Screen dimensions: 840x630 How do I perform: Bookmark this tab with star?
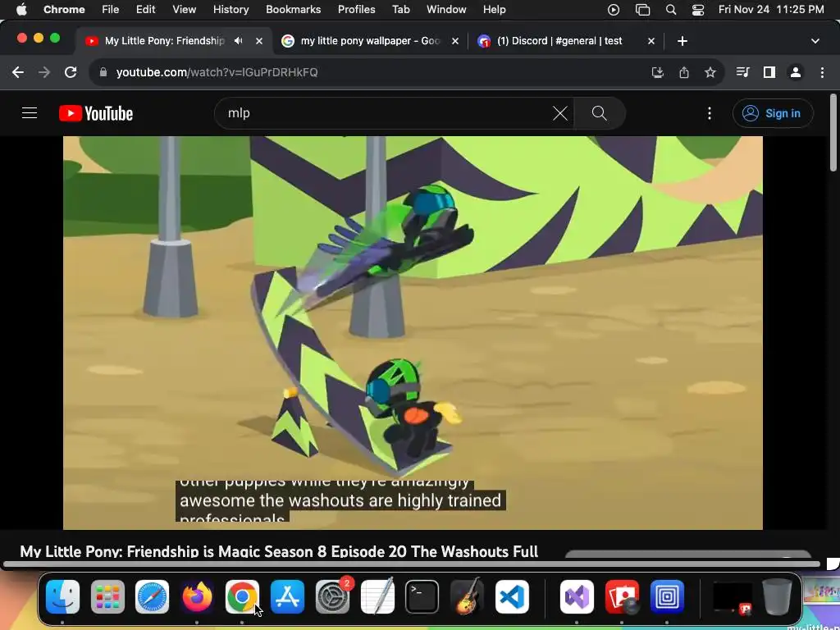pyautogui.click(x=710, y=72)
